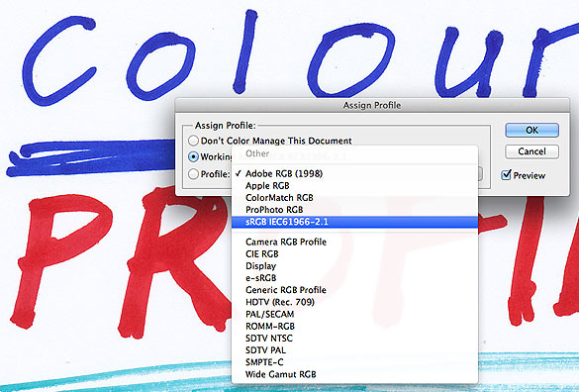
Task: Select SDTV PAL profile
Action: pyautogui.click(x=354, y=349)
